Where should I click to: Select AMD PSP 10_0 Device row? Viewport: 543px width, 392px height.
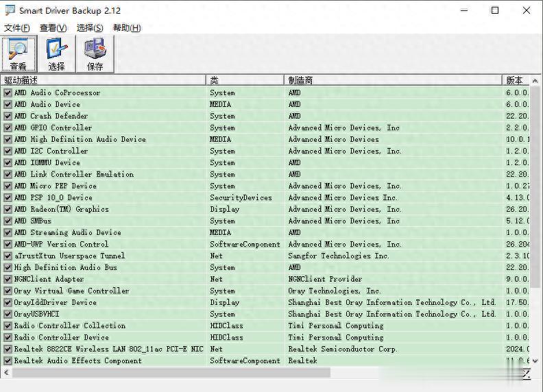pos(265,198)
